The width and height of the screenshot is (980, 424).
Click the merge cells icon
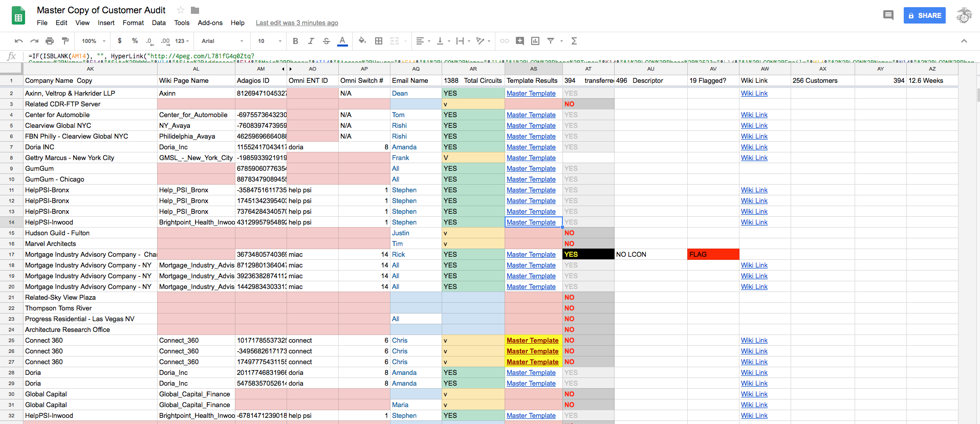[395, 41]
